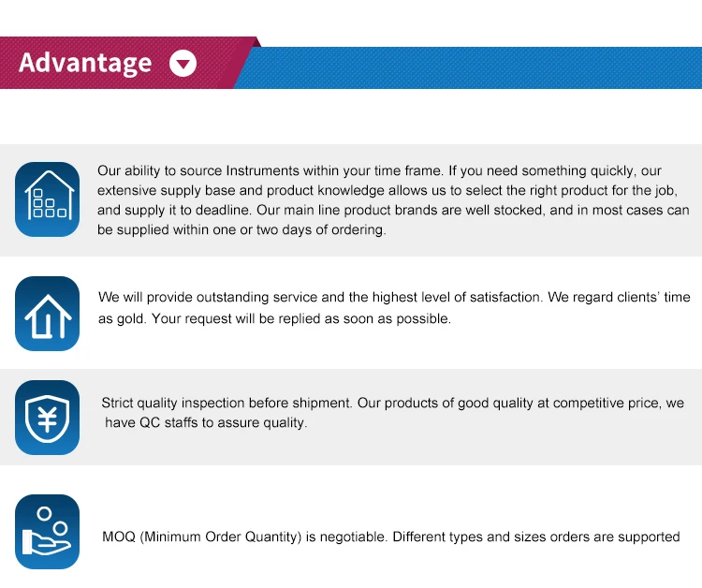This screenshot has width=702, height=588.
Task: Click the house with up-arrow icon
Action: pyautogui.click(x=47, y=314)
